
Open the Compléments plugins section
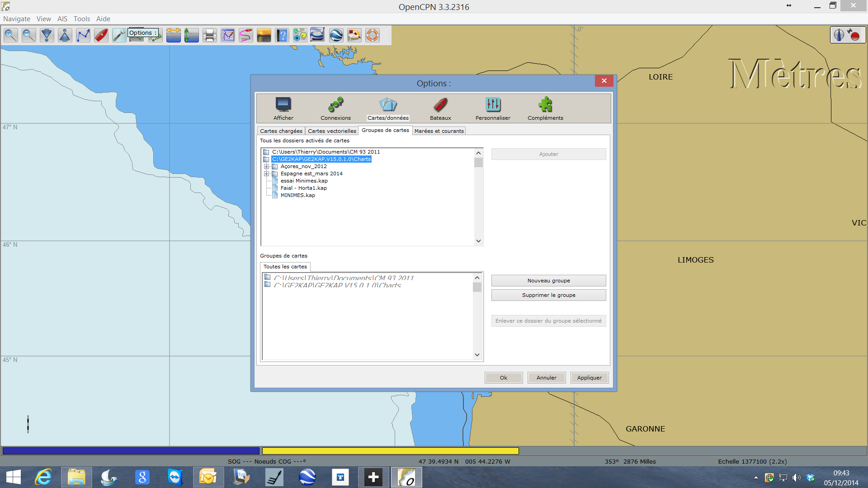[545, 109]
